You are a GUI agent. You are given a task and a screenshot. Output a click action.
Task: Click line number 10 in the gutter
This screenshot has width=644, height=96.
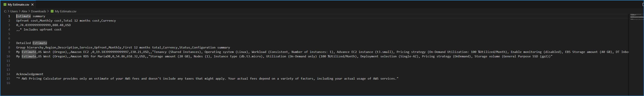(8, 56)
